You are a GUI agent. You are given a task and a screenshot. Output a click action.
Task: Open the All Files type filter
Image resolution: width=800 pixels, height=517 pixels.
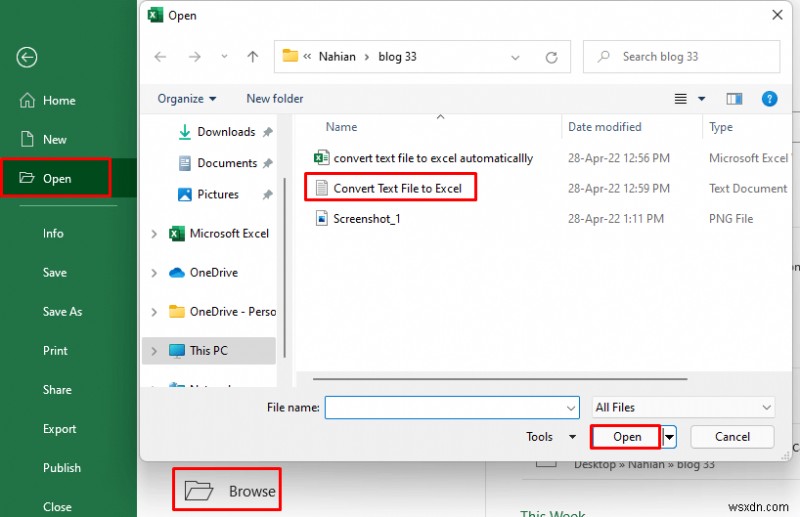[x=683, y=407]
